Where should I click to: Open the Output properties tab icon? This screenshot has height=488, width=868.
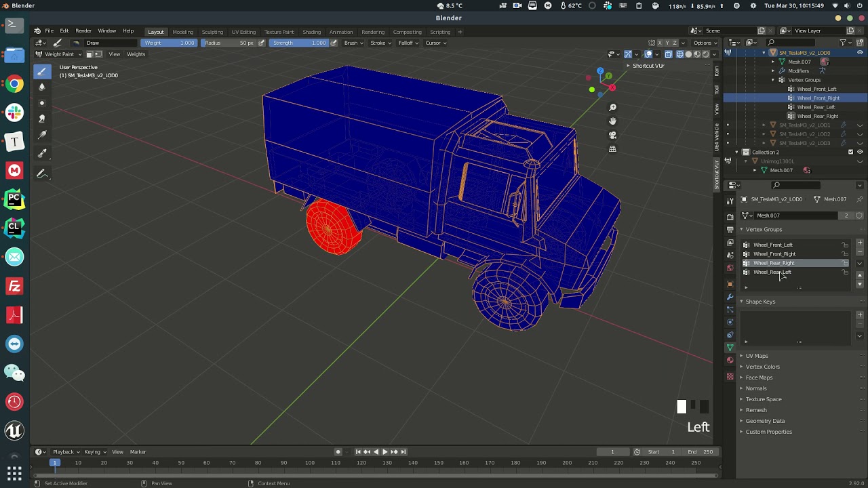pos(730,230)
